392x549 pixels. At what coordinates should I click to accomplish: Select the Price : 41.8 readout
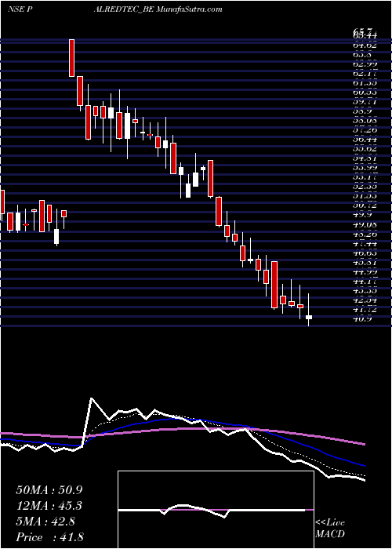point(49,537)
